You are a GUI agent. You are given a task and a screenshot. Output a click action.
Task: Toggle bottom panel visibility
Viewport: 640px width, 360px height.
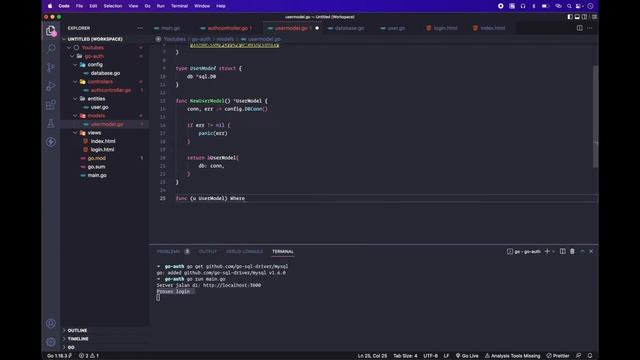[577, 17]
